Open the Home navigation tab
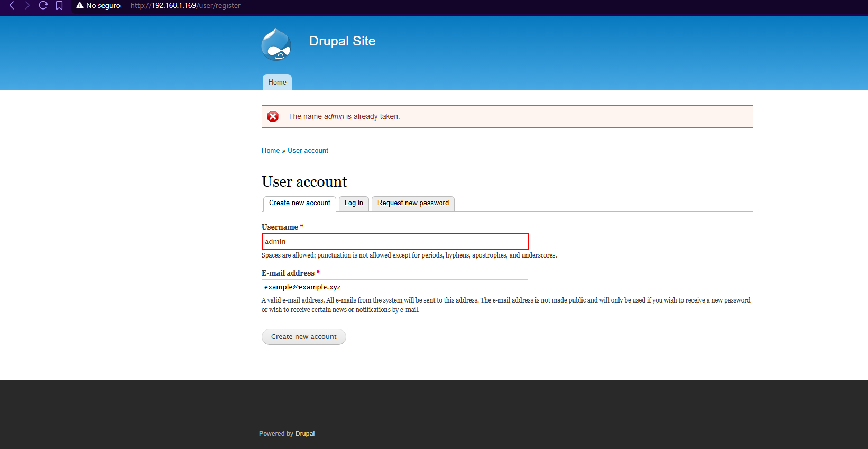 click(x=277, y=82)
